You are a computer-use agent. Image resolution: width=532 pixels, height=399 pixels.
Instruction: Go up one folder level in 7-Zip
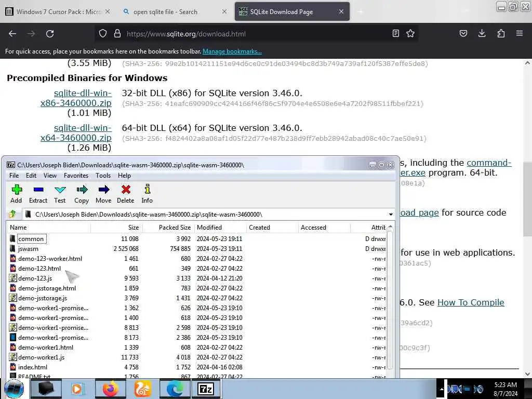(12, 214)
